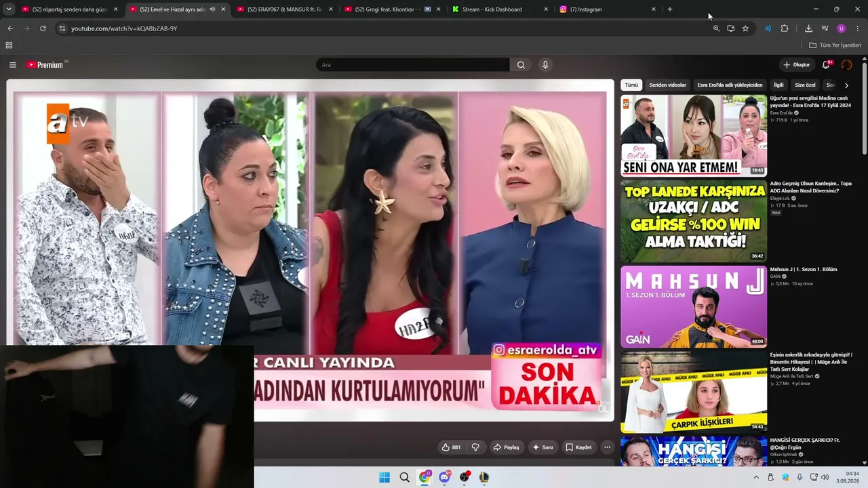Open the Adro Geçmiş Olsun Kardeşim video title
Image resolution: width=868 pixels, height=488 pixels.
tap(811, 187)
